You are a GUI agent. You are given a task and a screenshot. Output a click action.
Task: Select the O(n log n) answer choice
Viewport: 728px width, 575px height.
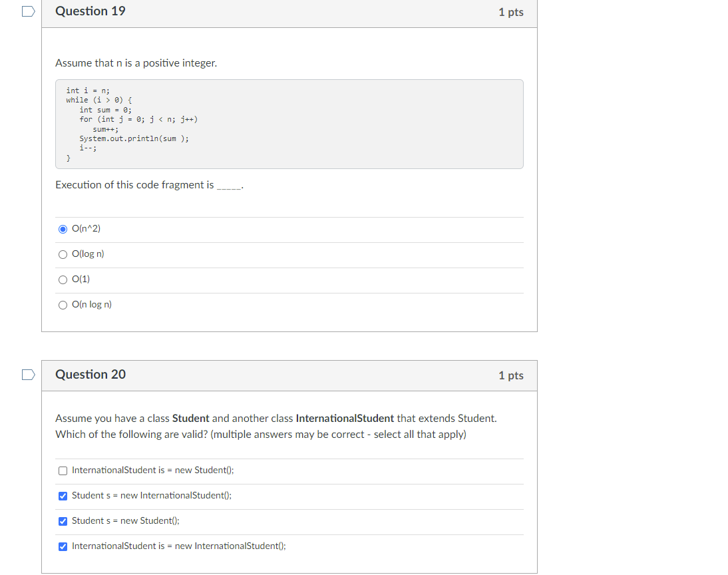click(x=62, y=304)
